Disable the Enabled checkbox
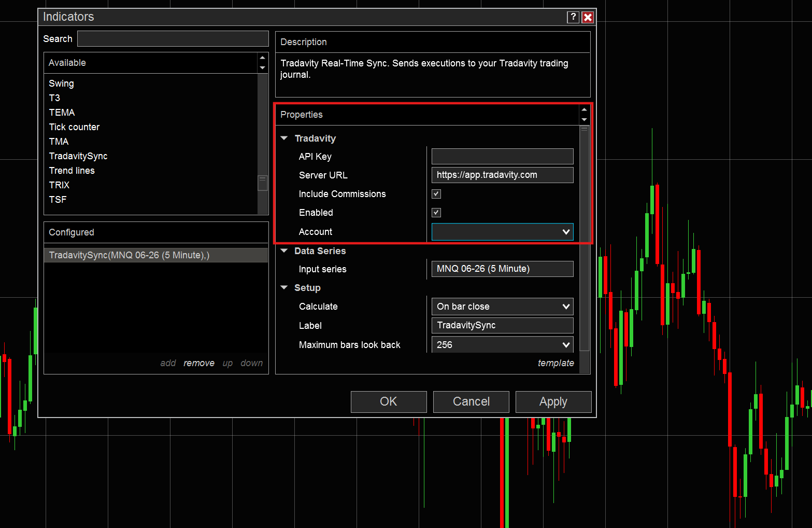The image size is (812, 528). [x=436, y=212]
